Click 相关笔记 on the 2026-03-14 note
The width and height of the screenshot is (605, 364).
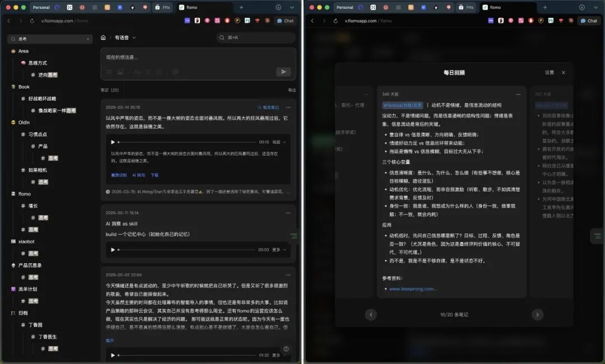point(268,108)
